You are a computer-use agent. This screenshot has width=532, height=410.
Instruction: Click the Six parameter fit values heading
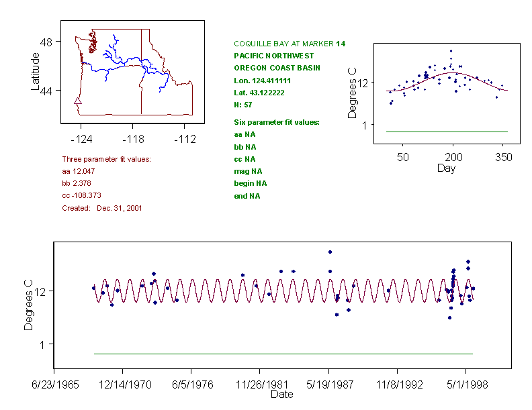276,122
